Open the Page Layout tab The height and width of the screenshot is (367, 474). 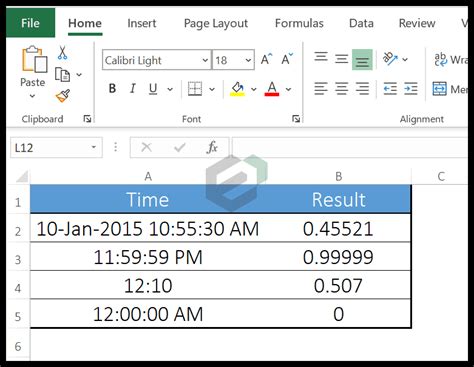[216, 23]
